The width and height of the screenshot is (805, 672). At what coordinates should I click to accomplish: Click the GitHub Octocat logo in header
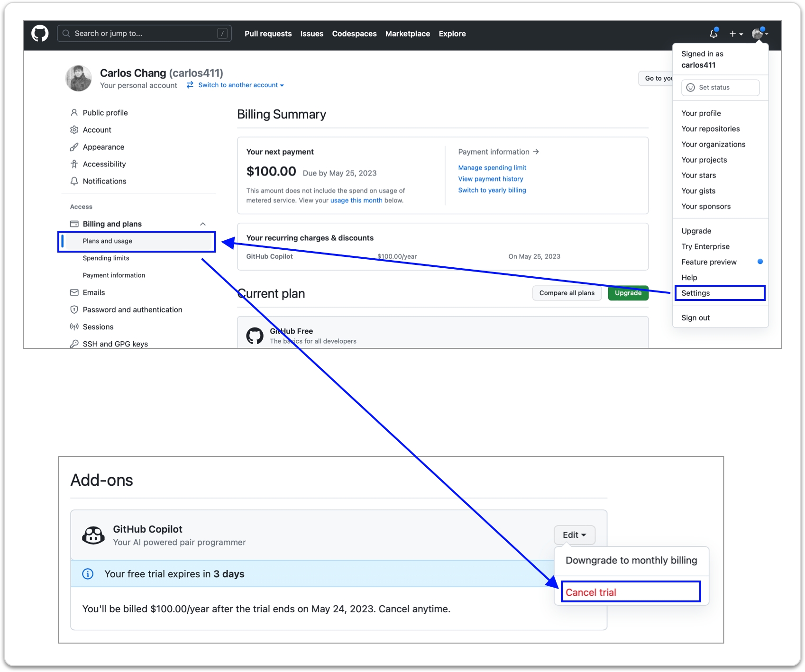(x=40, y=34)
